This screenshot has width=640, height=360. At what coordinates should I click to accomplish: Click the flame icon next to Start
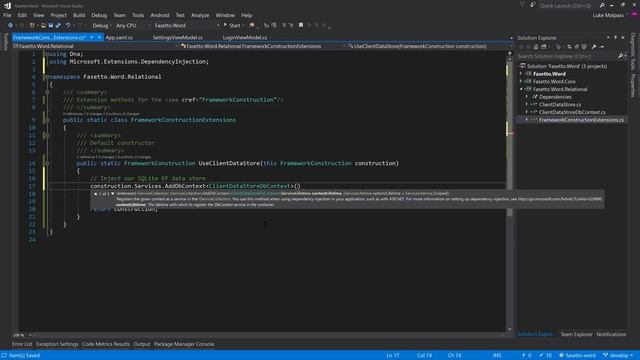coord(252,25)
